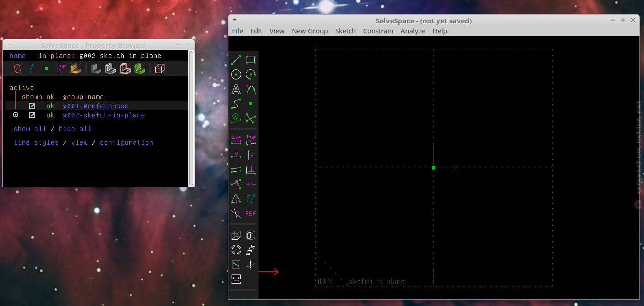This screenshot has width=644, height=306.
Task: Click Property Browser vertical scrollbar
Action: click(191, 117)
